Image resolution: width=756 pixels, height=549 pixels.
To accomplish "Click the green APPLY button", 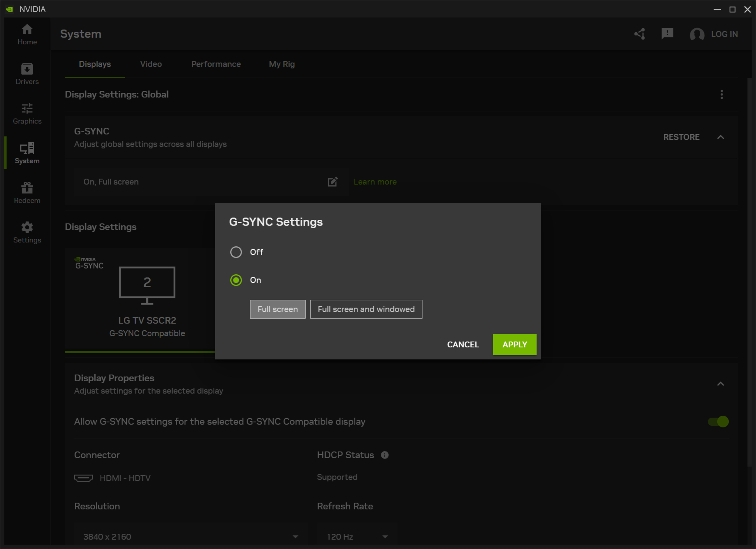I will tap(514, 345).
